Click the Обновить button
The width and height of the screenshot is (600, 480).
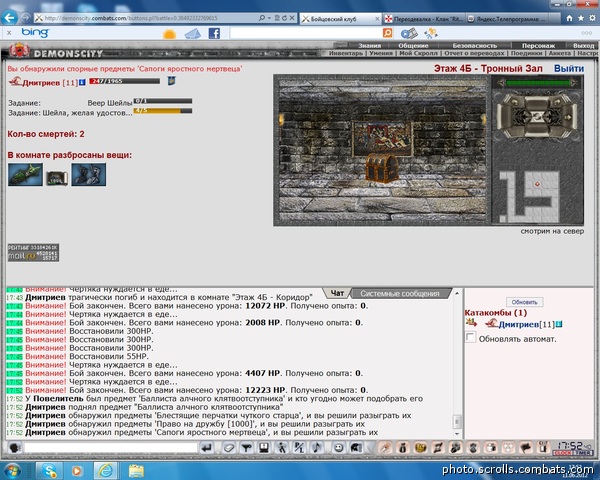click(x=524, y=302)
